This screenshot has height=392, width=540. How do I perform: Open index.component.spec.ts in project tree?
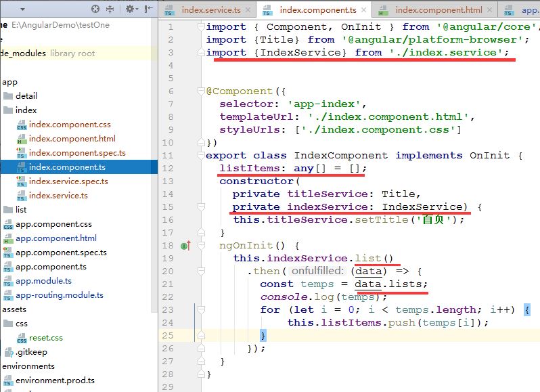tap(77, 152)
